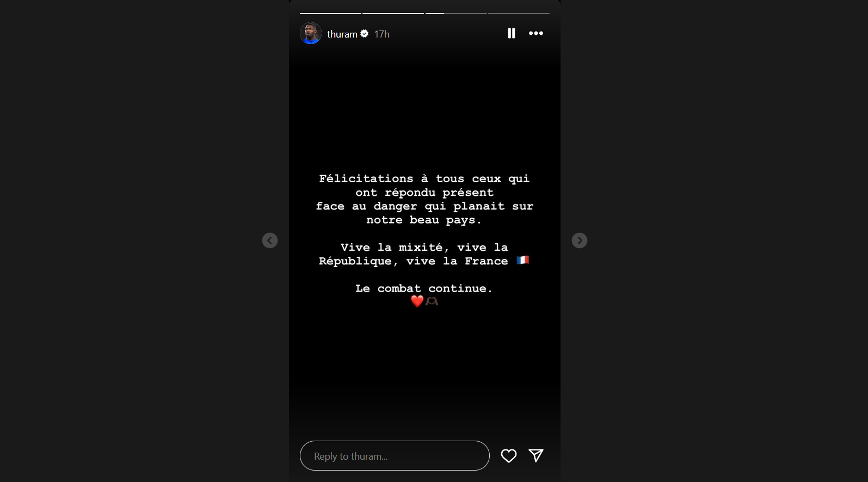Image resolution: width=868 pixels, height=482 pixels.
Task: Click the current third story progress bar
Action: pyautogui.click(x=456, y=13)
